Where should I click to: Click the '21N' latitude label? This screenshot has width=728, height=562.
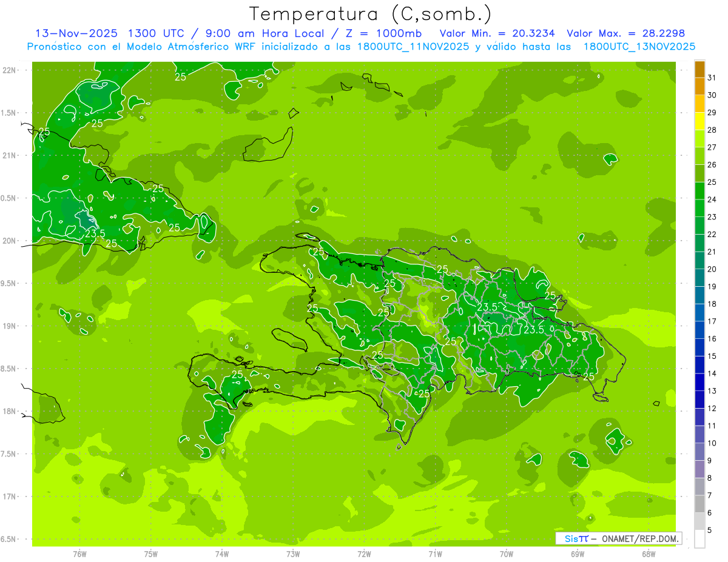pos(10,155)
